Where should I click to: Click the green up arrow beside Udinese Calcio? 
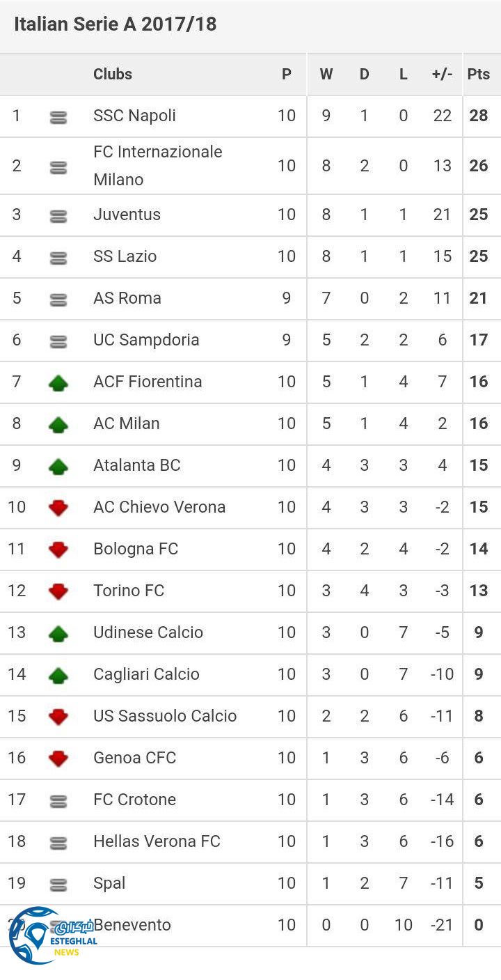point(58,633)
